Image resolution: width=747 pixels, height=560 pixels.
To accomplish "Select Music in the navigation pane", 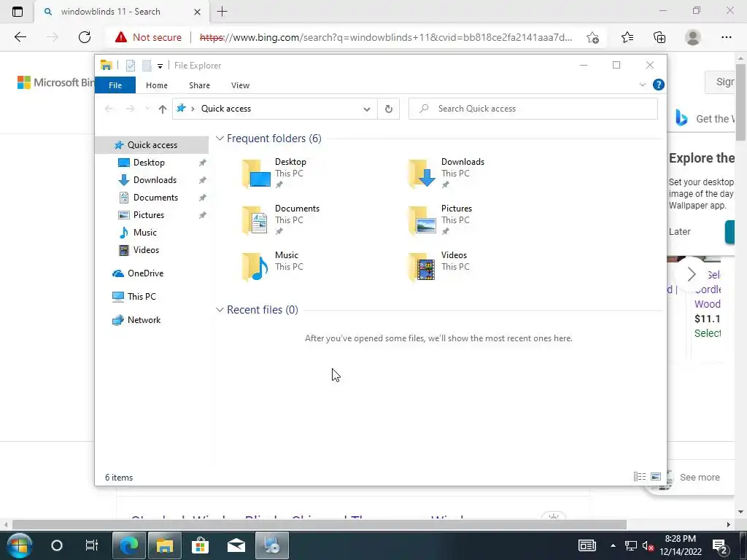I will (145, 233).
